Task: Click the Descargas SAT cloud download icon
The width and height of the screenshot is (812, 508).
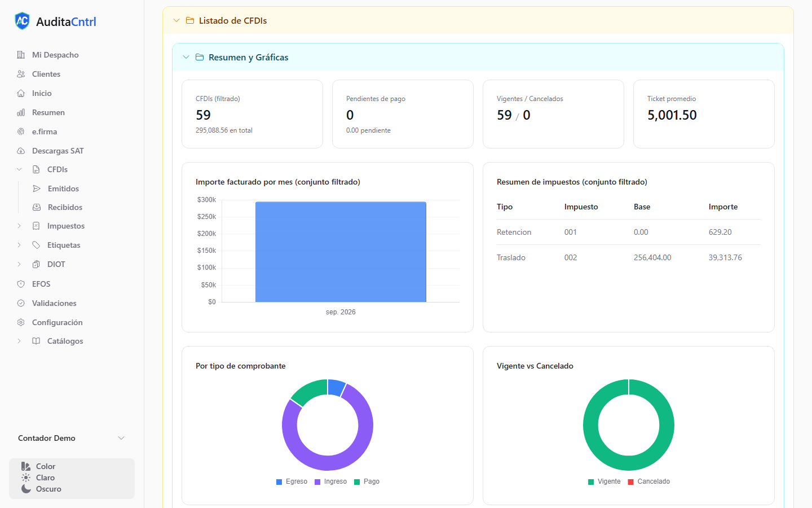Action: [21, 151]
